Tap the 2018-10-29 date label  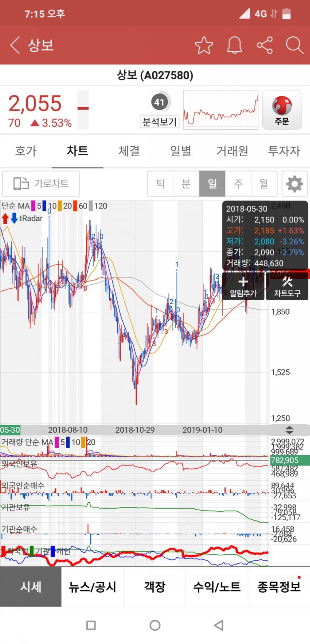click(135, 430)
